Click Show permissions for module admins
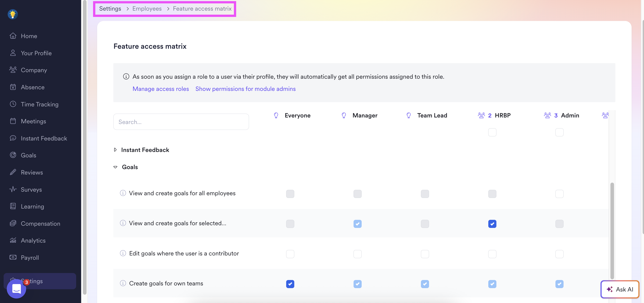 245,89
